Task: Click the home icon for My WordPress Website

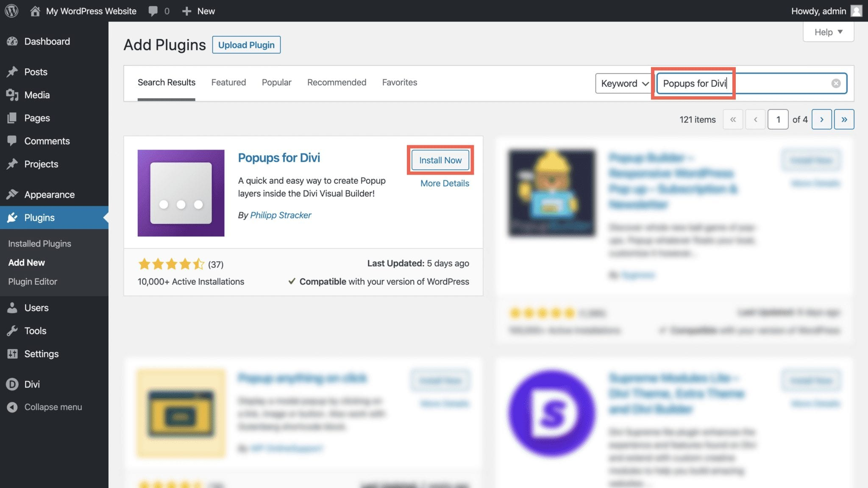Action: coord(35,11)
